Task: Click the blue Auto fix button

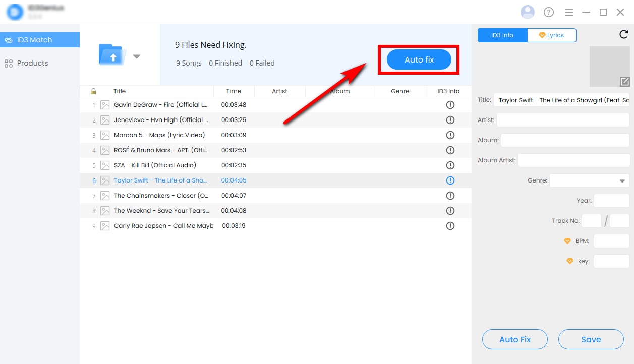Action: (419, 59)
